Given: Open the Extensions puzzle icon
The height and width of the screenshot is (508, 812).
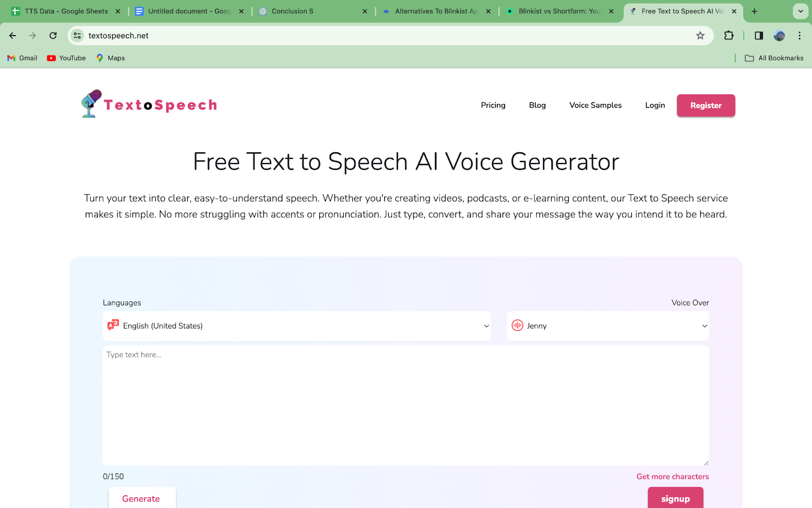Looking at the screenshot, I should point(729,36).
